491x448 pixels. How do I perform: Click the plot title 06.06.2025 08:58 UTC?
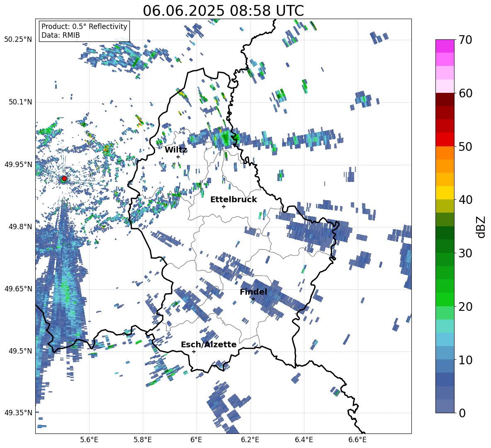[223, 11]
